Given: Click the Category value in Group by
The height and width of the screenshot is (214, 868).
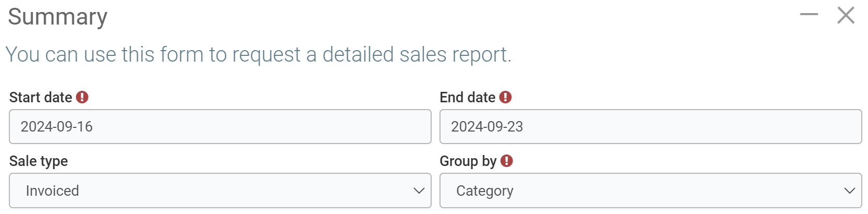Looking at the screenshot, I should pyautogui.click(x=485, y=191).
